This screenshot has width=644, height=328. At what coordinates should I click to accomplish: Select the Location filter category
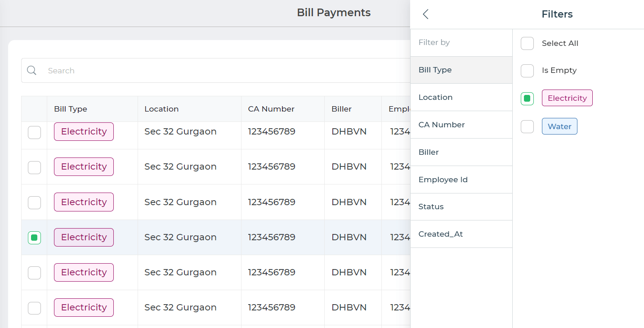[x=461, y=98]
